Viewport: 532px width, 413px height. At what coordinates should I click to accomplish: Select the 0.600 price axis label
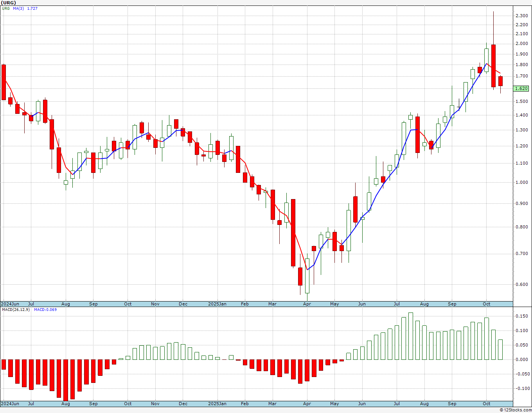[521, 285]
